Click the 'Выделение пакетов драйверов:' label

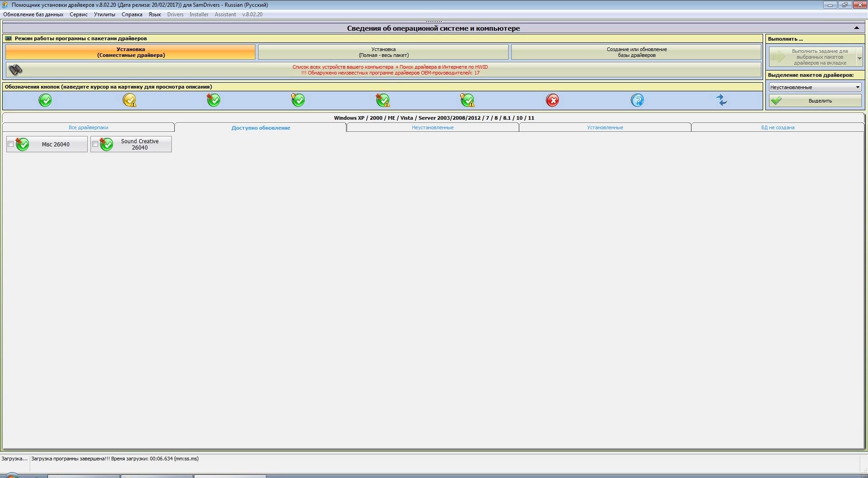pyautogui.click(x=811, y=75)
